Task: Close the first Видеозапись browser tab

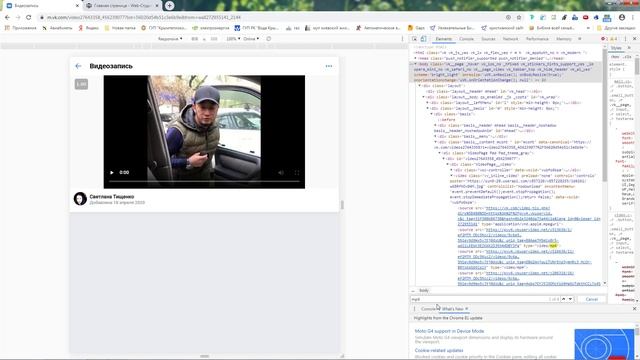Action: tap(78, 6)
